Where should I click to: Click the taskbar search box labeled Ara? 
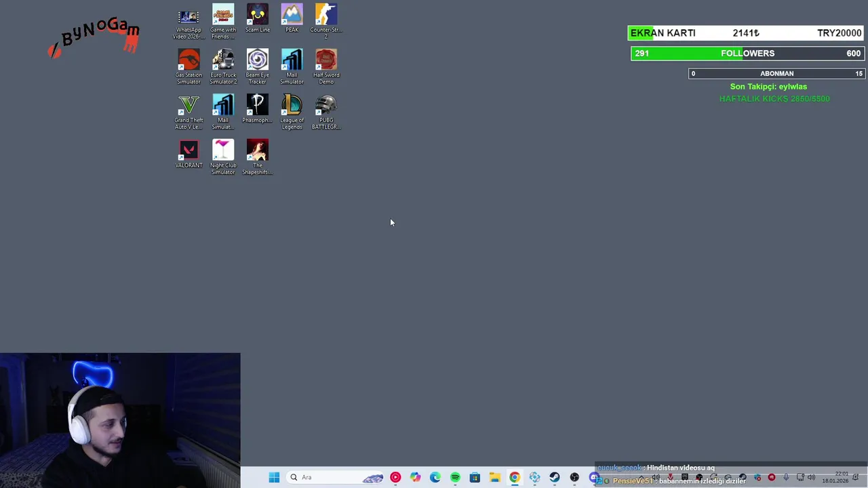click(336, 477)
